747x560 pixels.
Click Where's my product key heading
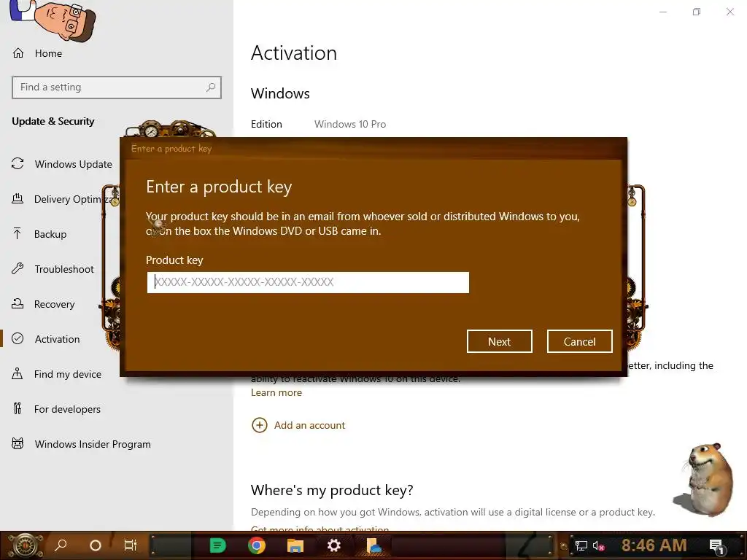(x=332, y=490)
